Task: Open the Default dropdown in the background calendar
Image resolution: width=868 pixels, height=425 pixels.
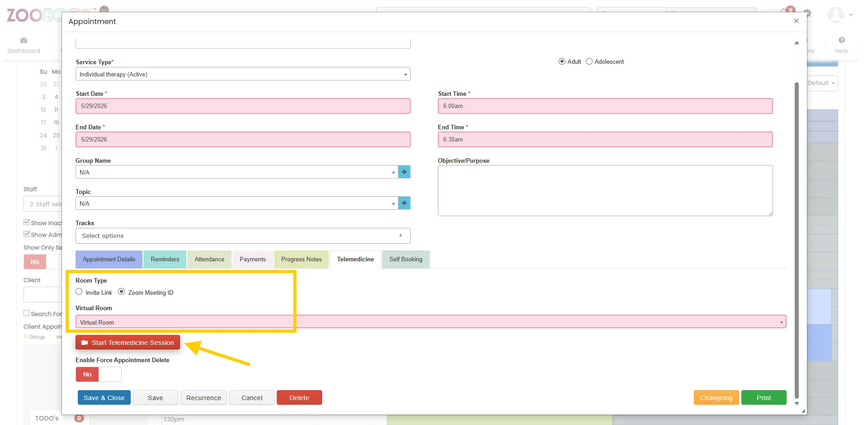Action: click(821, 83)
